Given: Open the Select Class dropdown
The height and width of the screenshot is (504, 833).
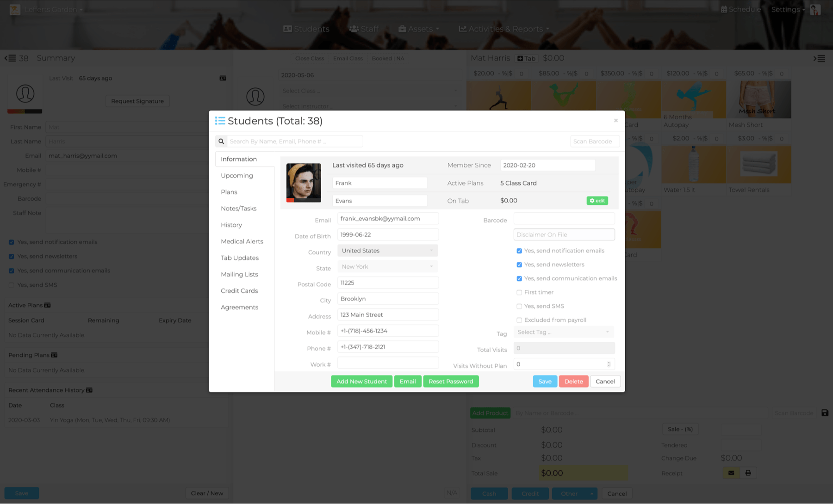Looking at the screenshot, I should (x=369, y=91).
